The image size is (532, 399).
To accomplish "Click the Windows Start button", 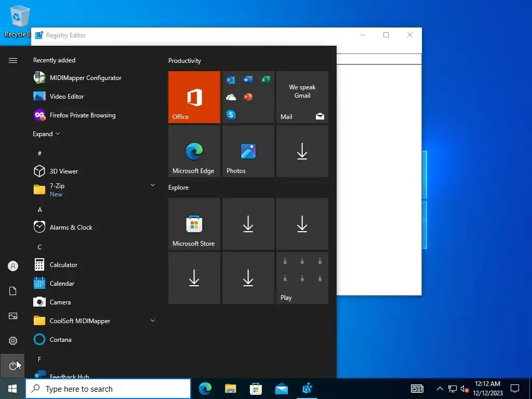I will pyautogui.click(x=12, y=389).
